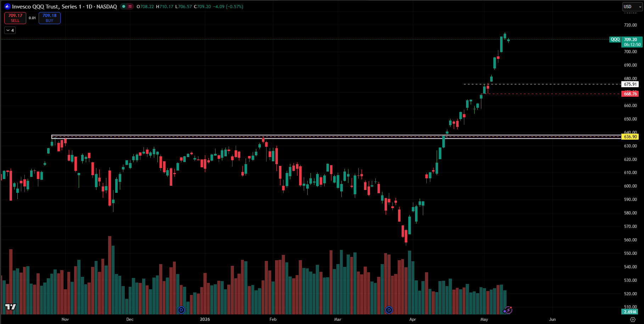Select the white dashed 675.91 line
This screenshot has width=644, height=324.
click(542, 84)
